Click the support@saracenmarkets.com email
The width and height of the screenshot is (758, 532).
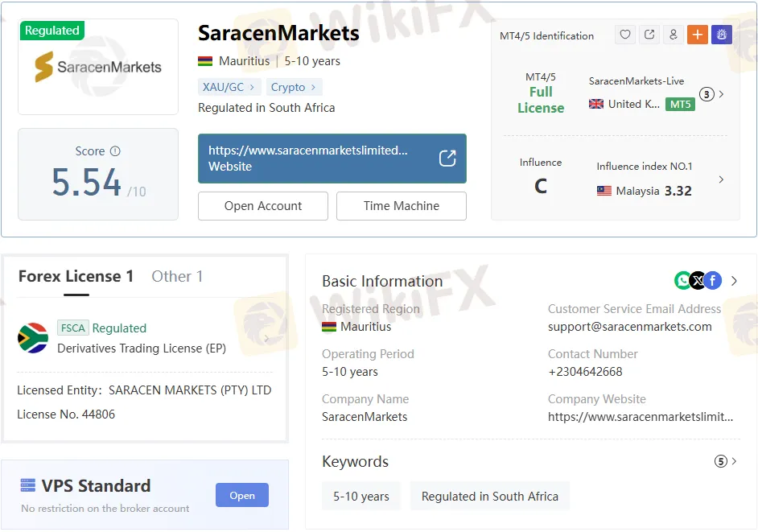(630, 327)
